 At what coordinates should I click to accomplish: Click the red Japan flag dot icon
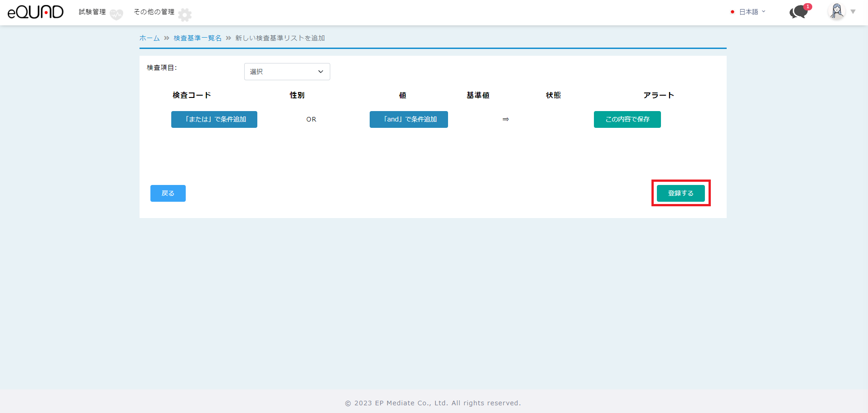(732, 12)
